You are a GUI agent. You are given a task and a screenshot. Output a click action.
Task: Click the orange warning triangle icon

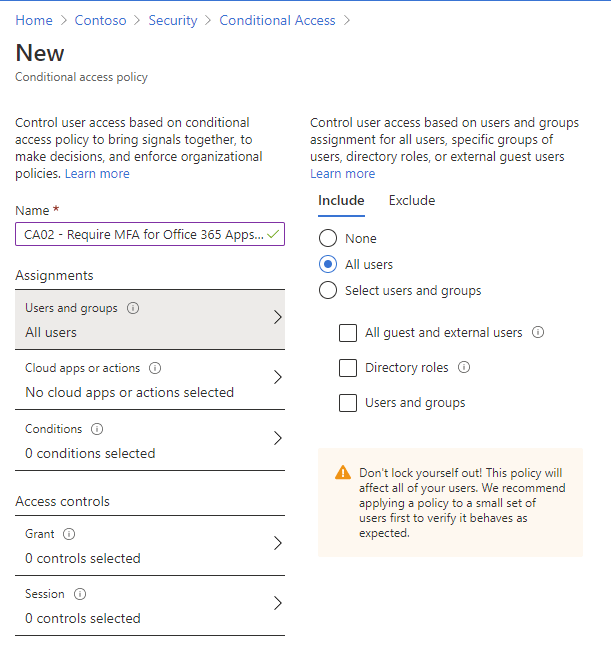pos(343,472)
